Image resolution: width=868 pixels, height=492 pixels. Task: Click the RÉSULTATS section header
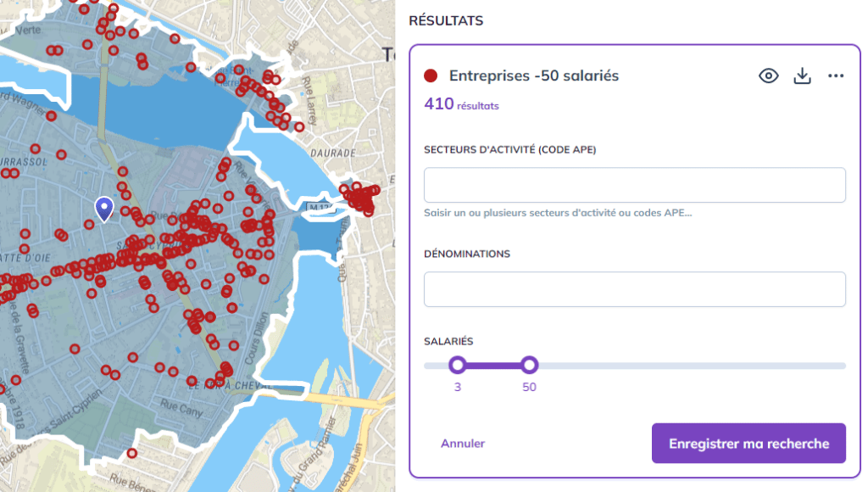click(446, 20)
